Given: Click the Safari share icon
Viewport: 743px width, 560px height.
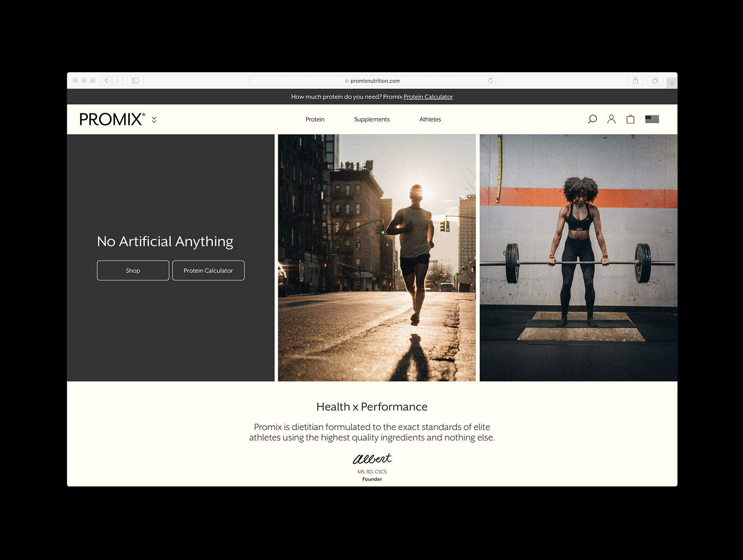Looking at the screenshot, I should pos(635,80).
